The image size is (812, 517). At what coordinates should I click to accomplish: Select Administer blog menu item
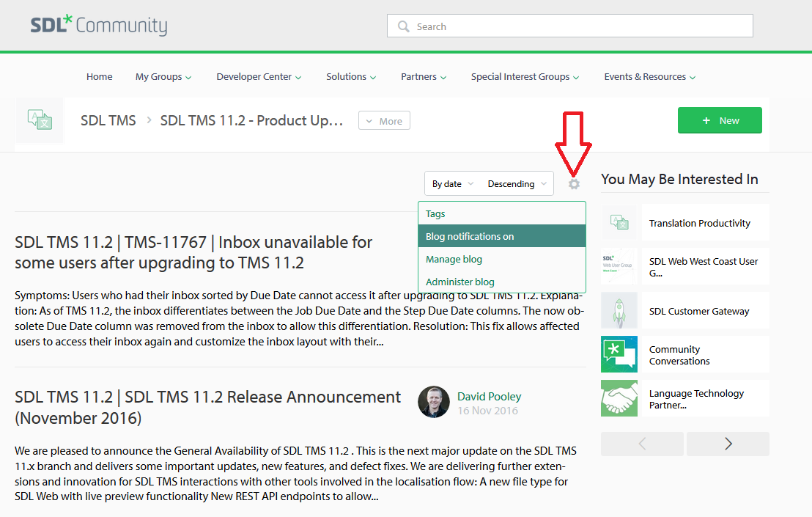(x=502, y=282)
